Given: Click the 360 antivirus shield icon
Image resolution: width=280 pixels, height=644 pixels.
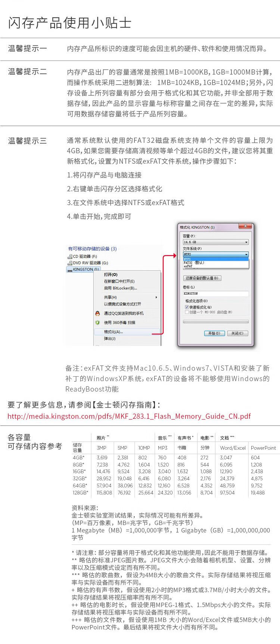Looking at the screenshot, I should pyautogui.click(x=97, y=323).
